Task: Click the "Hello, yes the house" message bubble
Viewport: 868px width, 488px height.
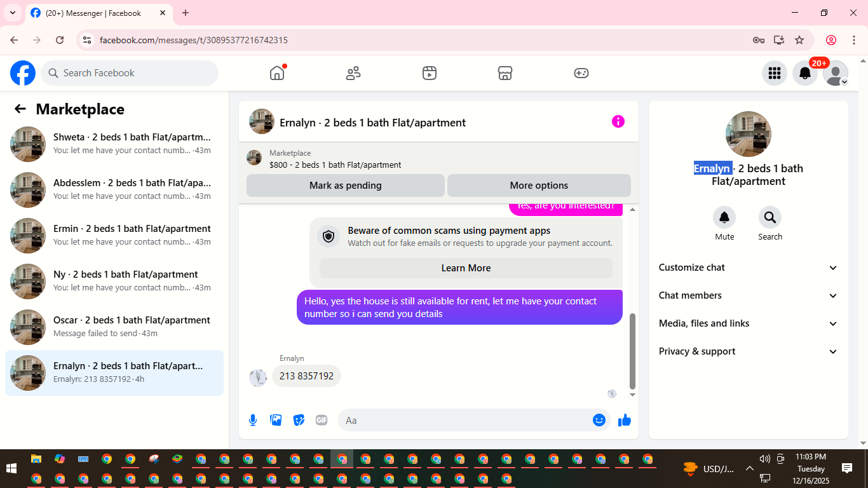Action: (x=459, y=308)
